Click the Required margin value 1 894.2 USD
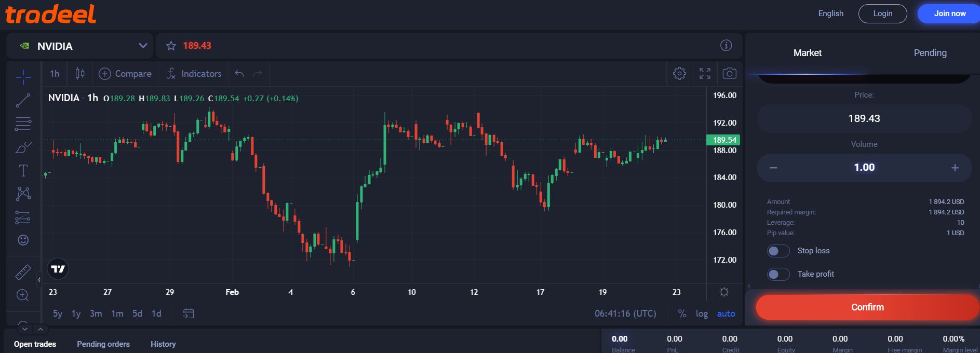980x353 pixels. 946,212
